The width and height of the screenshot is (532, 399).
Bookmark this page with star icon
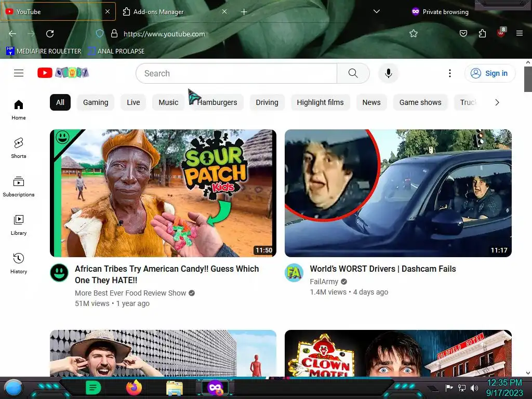coord(413,33)
